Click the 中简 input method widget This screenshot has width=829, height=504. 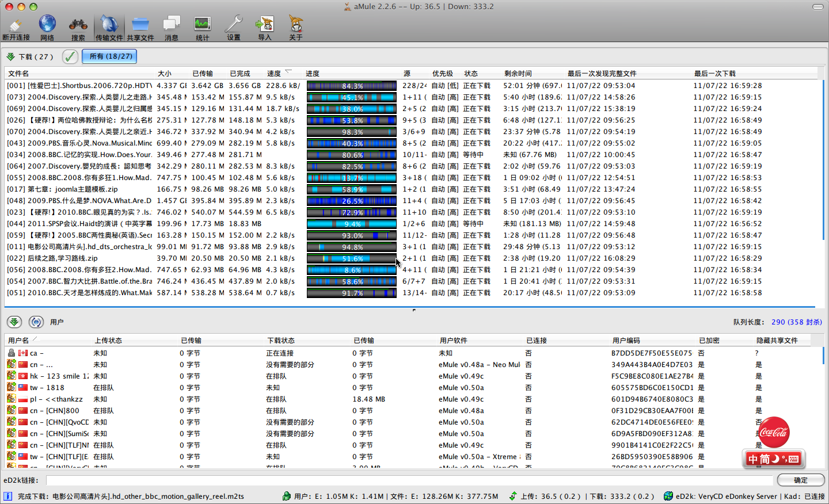tap(773, 459)
